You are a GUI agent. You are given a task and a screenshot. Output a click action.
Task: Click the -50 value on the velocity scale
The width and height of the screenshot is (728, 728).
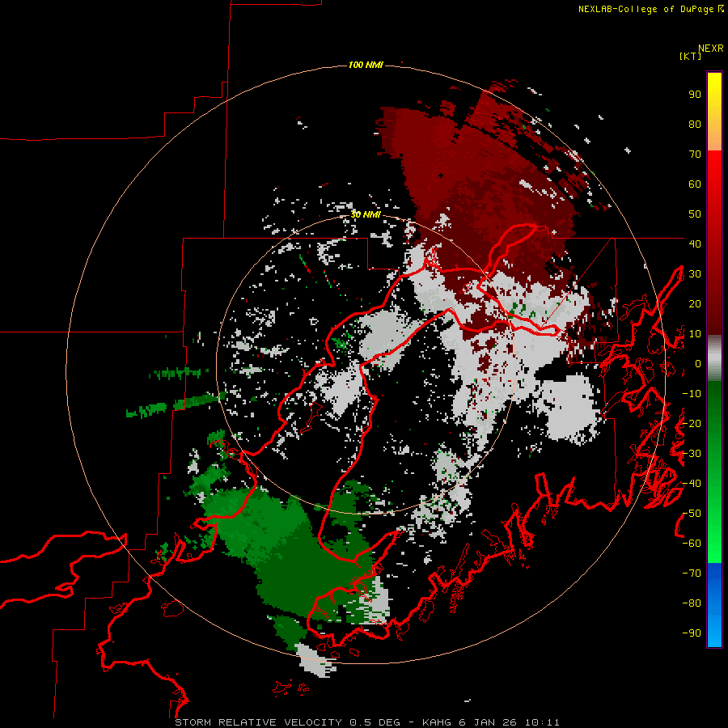coord(692,514)
